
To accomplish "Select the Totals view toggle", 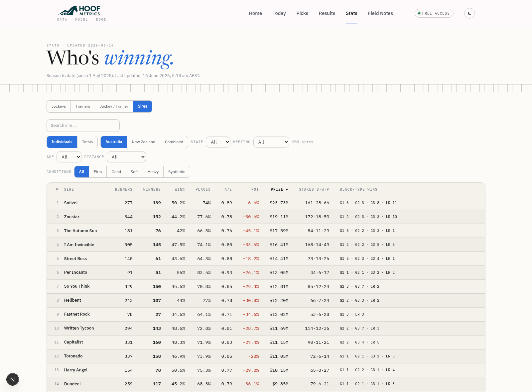I will point(87,142).
